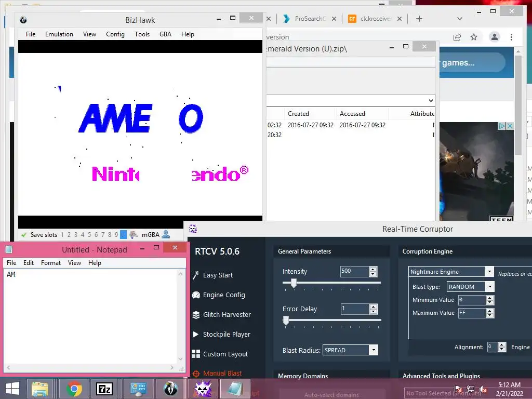Click the controller icon in BizHawk status bar

pos(134,234)
